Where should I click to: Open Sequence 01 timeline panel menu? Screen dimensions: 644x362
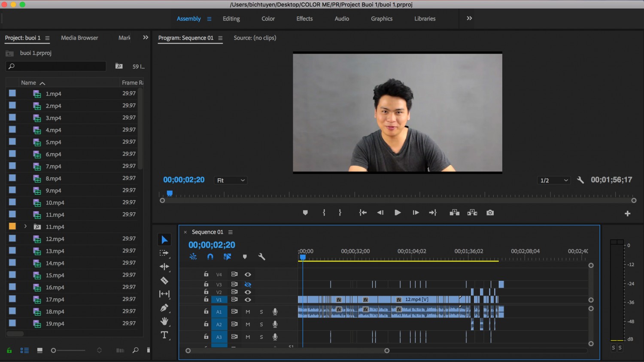click(x=231, y=232)
